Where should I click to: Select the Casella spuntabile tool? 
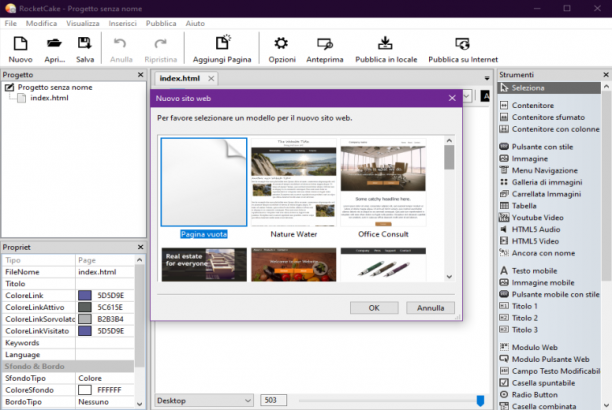537,383
